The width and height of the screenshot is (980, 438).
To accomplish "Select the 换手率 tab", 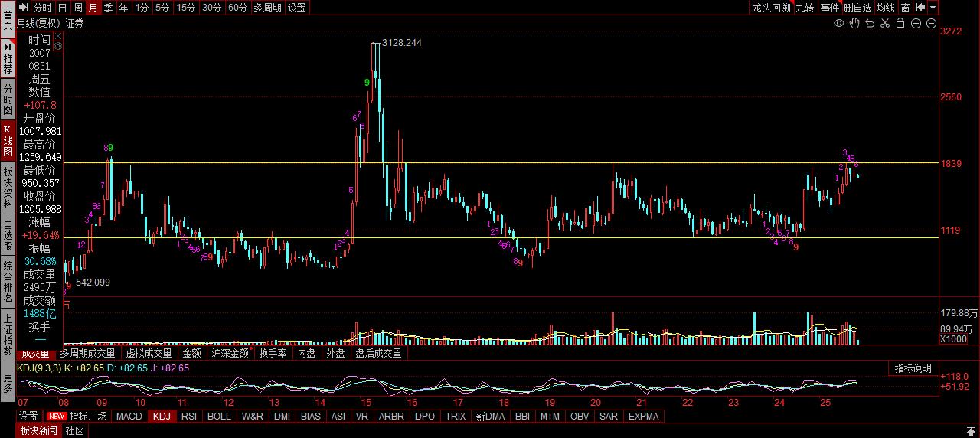I will [273, 354].
